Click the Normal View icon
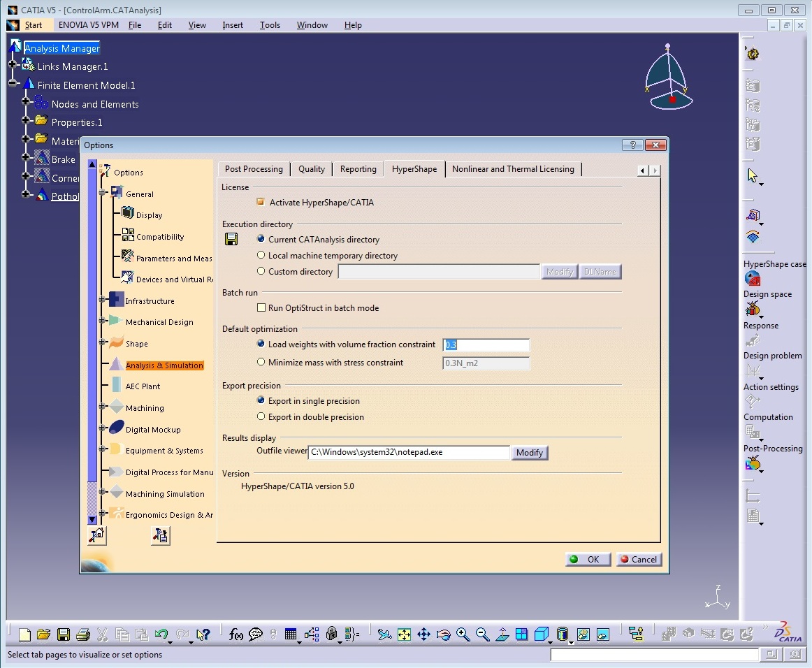This screenshot has height=668, width=812. pyautogui.click(x=502, y=634)
